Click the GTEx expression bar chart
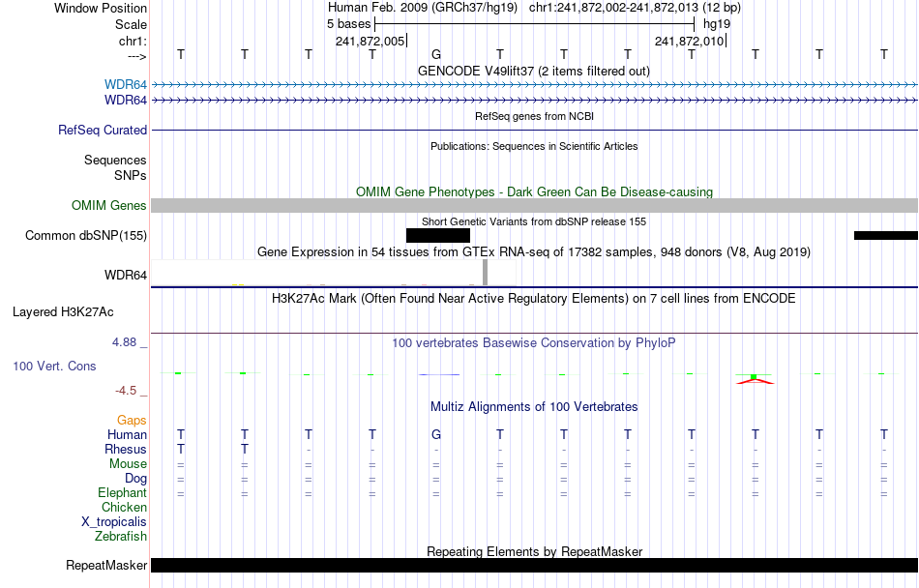The height and width of the screenshot is (588, 919). [x=334, y=273]
